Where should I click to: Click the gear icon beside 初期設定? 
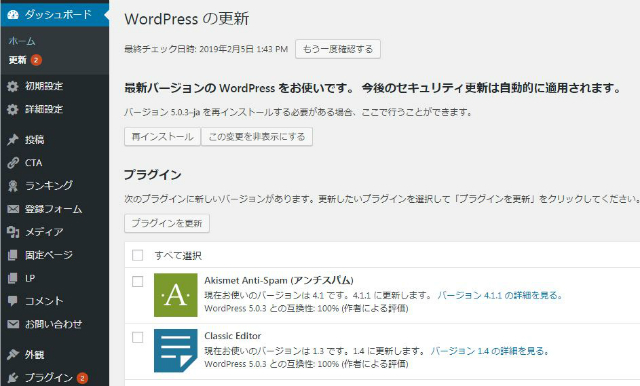point(13,86)
